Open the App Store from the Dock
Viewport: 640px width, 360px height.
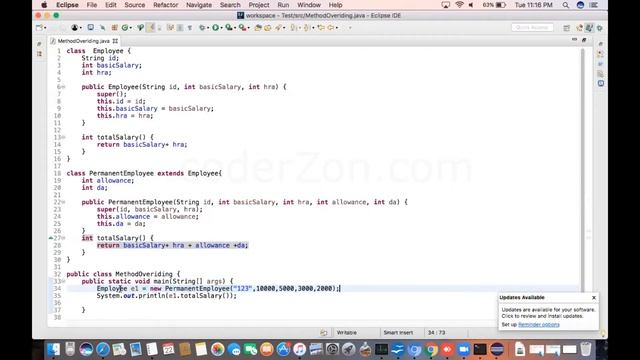point(283,349)
